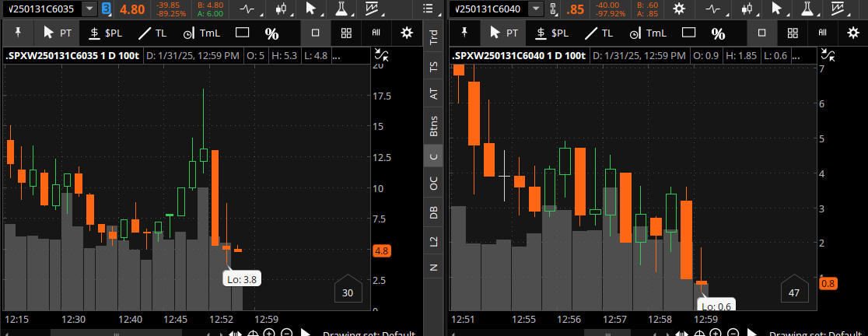Select the % percent tool in right chart

point(718,33)
